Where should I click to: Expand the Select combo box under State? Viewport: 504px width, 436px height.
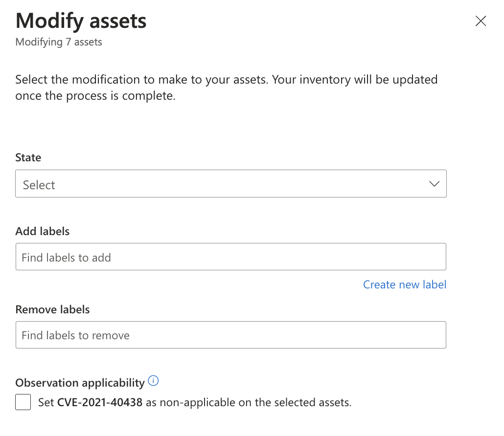coord(231,183)
